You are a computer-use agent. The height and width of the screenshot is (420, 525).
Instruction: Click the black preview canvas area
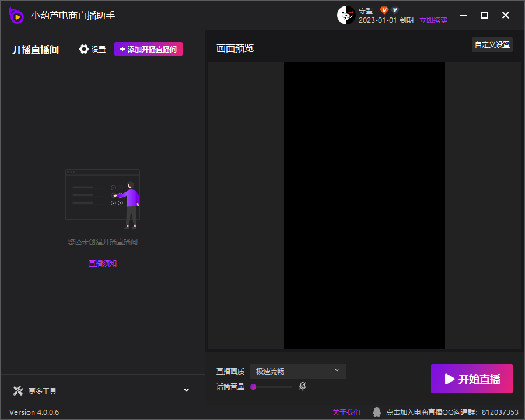[364, 205]
